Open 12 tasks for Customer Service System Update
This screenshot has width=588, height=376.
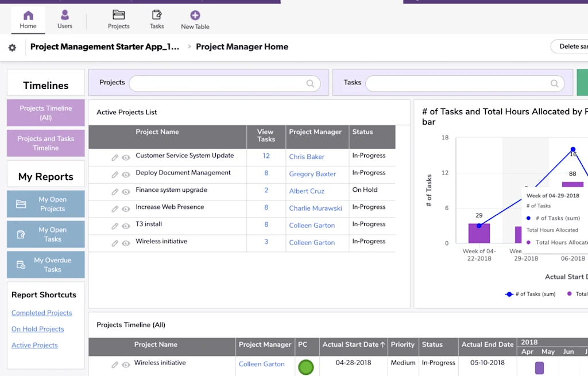click(266, 156)
